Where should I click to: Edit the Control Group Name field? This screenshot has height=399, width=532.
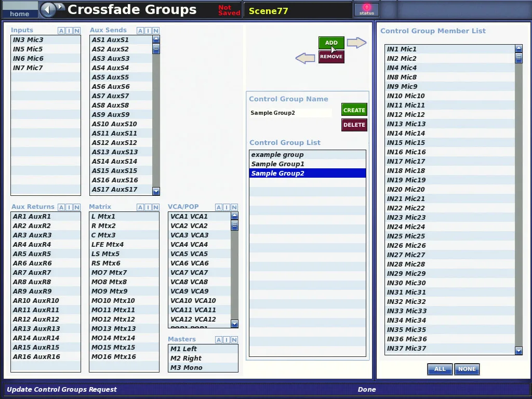(290, 113)
